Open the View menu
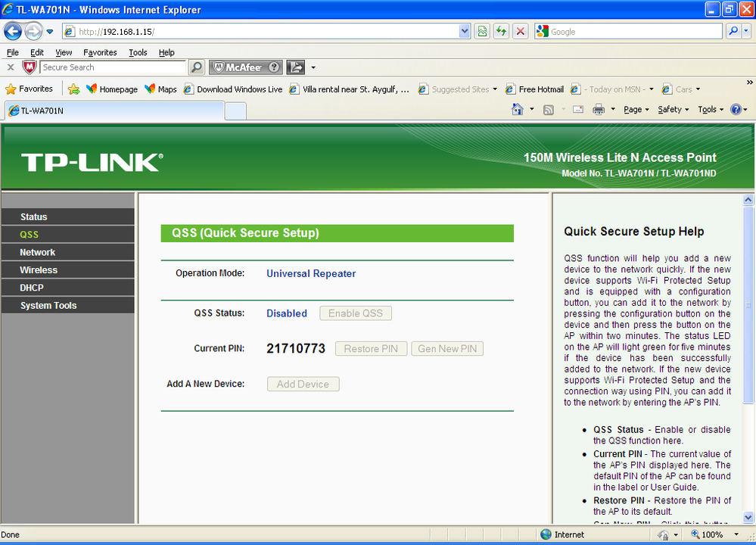 (x=63, y=52)
